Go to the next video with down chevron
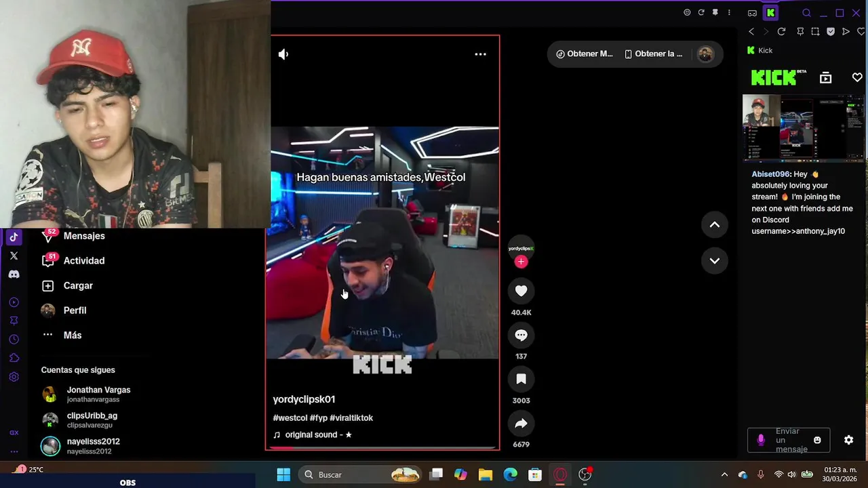Image resolution: width=868 pixels, height=488 pixels. (x=714, y=261)
